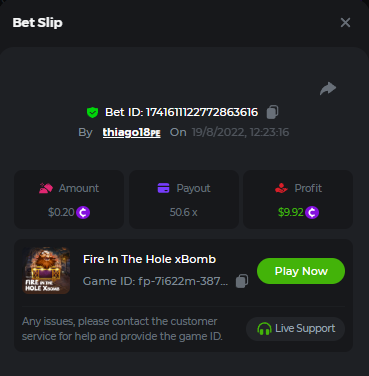This screenshot has height=376, width=369.
Task: Click the red Profit hand icon
Action: (x=281, y=188)
